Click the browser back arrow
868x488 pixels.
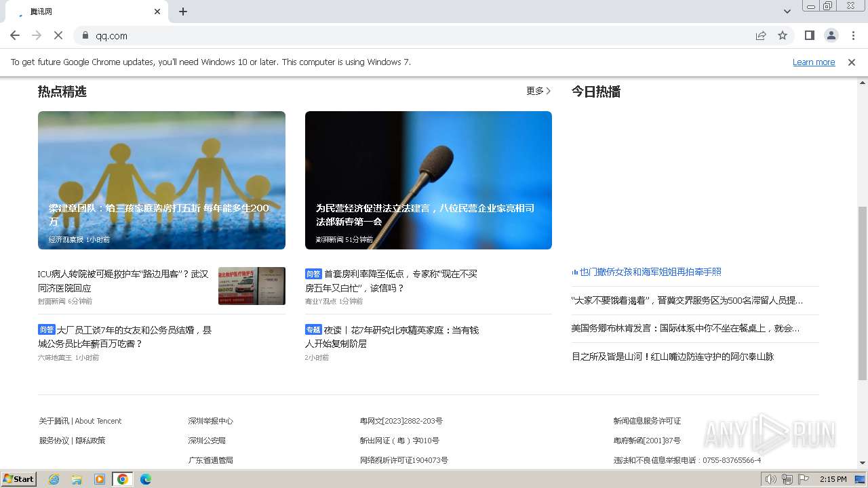pyautogui.click(x=15, y=35)
